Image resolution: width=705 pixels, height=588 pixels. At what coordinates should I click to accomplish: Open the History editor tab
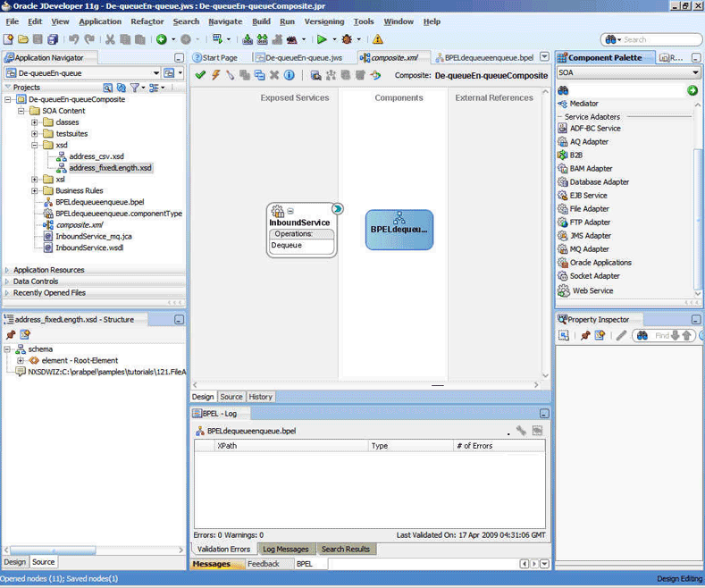pyautogui.click(x=260, y=397)
